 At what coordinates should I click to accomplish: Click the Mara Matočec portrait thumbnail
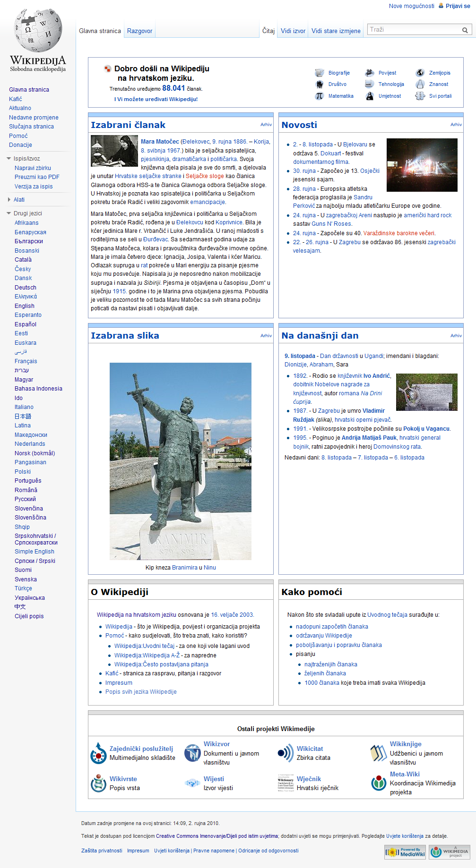tap(114, 151)
